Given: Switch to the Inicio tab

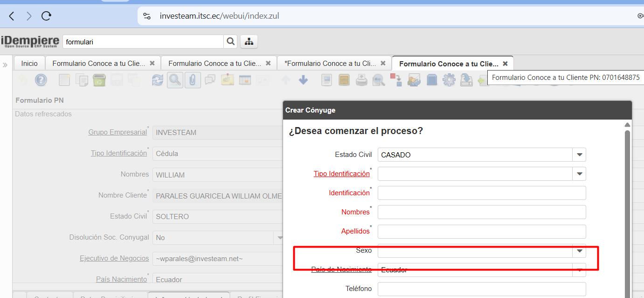Looking at the screenshot, I should 29,64.
